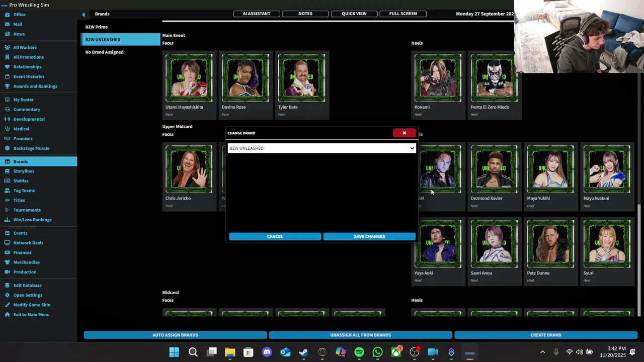The image size is (644, 362).
Task: Open Discord from the taskbar
Action: [x=267, y=352]
